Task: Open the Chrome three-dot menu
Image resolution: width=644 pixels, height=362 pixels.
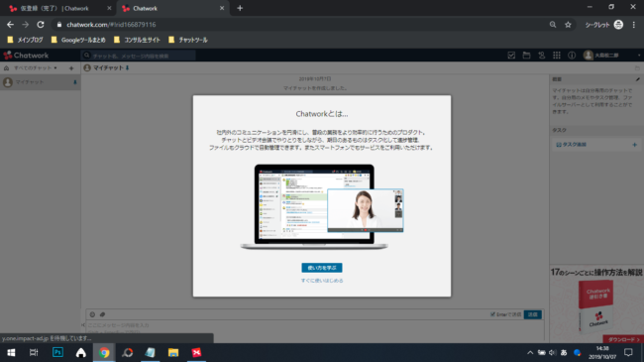Action: (x=634, y=25)
